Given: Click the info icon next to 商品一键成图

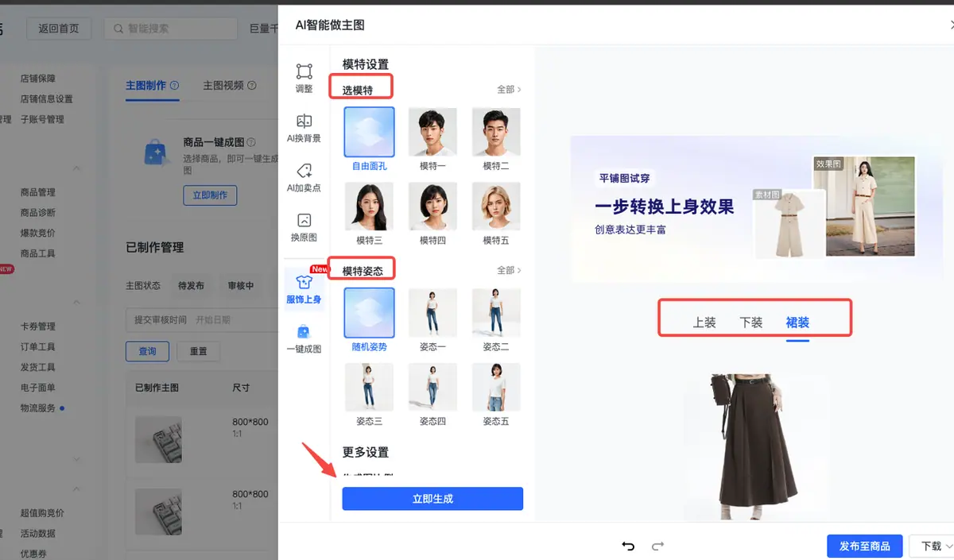Looking at the screenshot, I should [251, 142].
